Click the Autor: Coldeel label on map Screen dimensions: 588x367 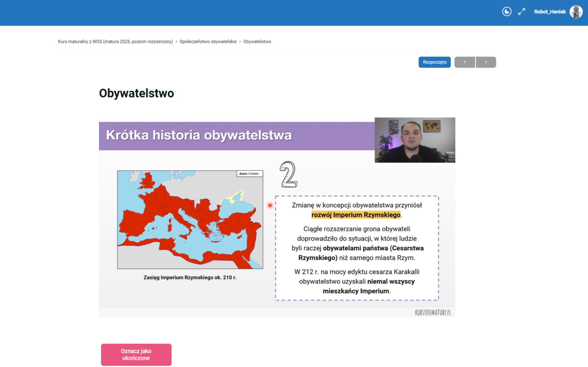(x=249, y=174)
